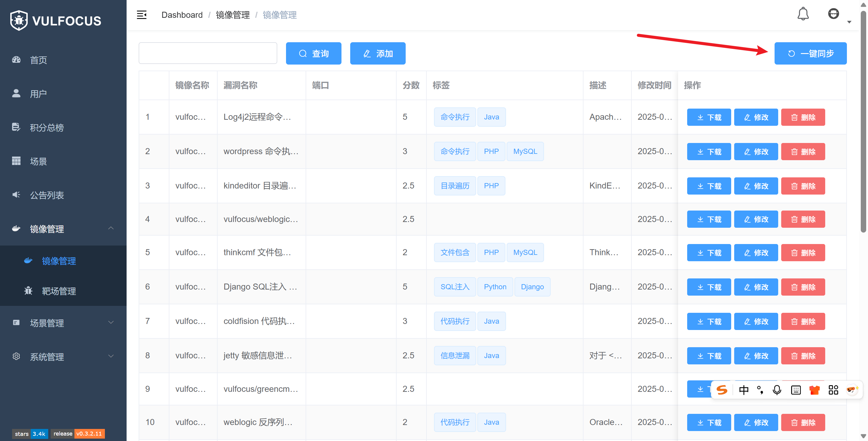Click the scoreboard icon beside 积分总榜
The width and height of the screenshot is (868, 441).
click(x=16, y=127)
